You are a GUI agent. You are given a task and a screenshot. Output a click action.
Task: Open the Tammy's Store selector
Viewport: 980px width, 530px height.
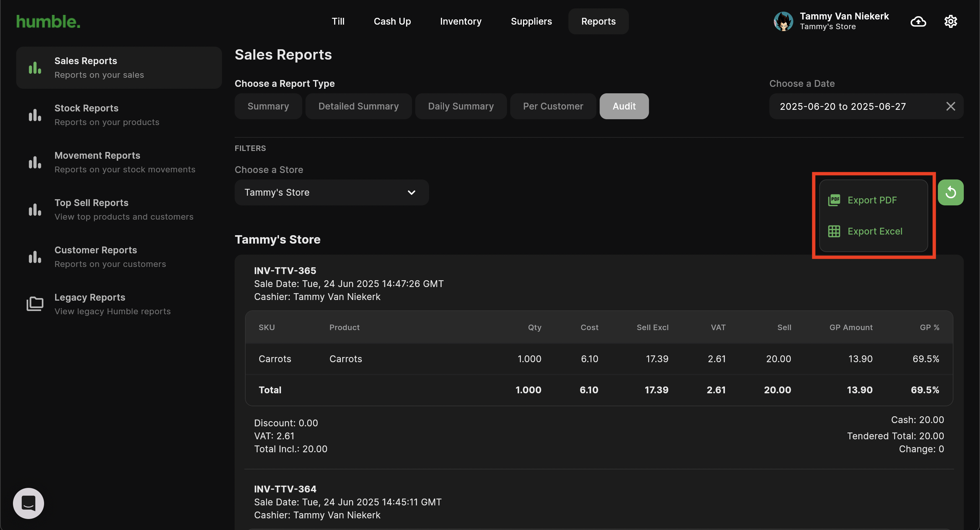pyautogui.click(x=331, y=192)
